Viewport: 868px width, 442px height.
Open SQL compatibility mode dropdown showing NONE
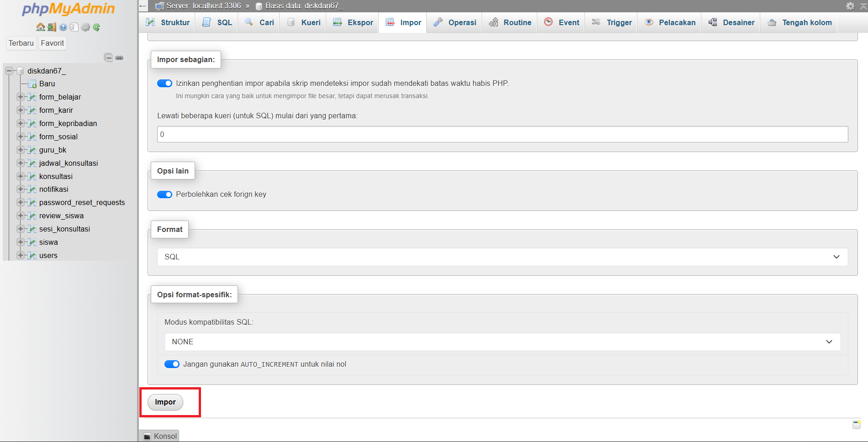coord(502,342)
